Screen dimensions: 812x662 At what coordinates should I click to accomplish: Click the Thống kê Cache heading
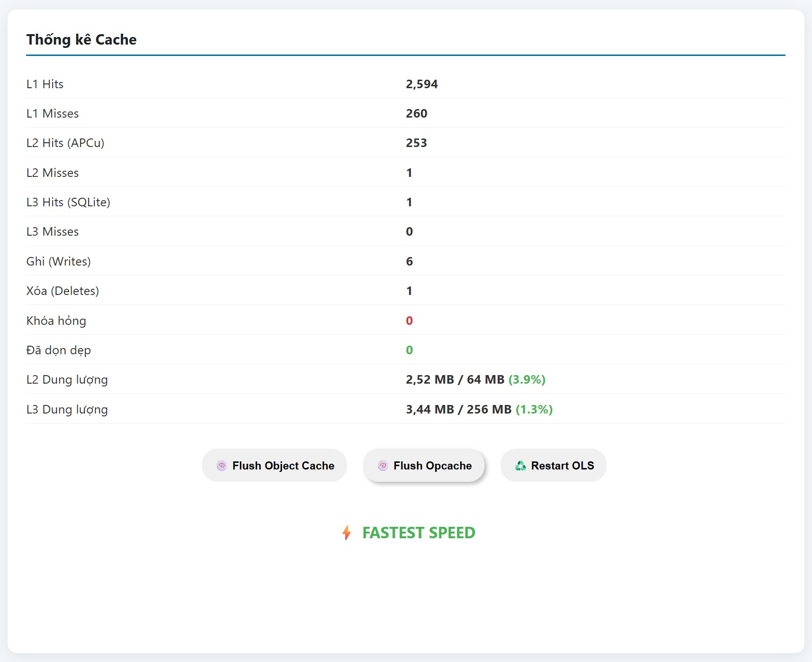[x=81, y=39]
